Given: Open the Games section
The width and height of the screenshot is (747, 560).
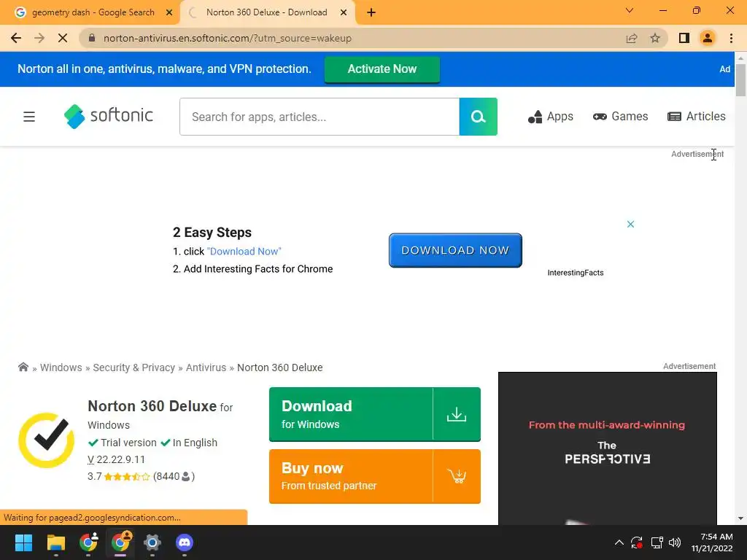Looking at the screenshot, I should tap(620, 116).
